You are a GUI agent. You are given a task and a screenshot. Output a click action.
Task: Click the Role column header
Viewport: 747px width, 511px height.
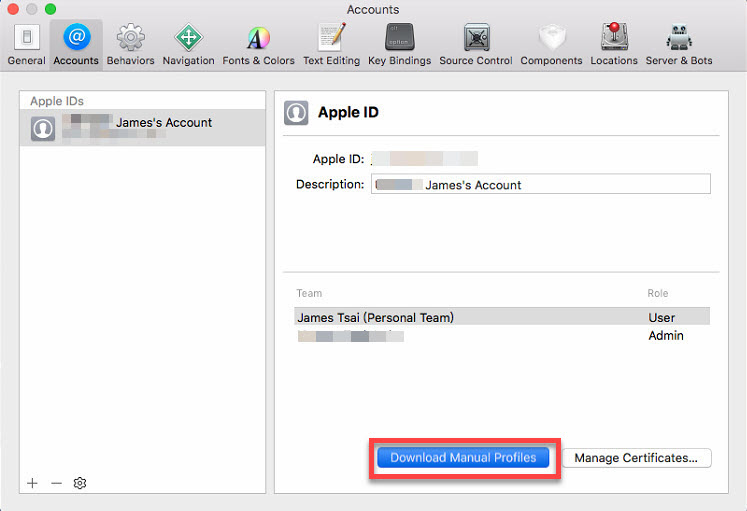point(657,293)
